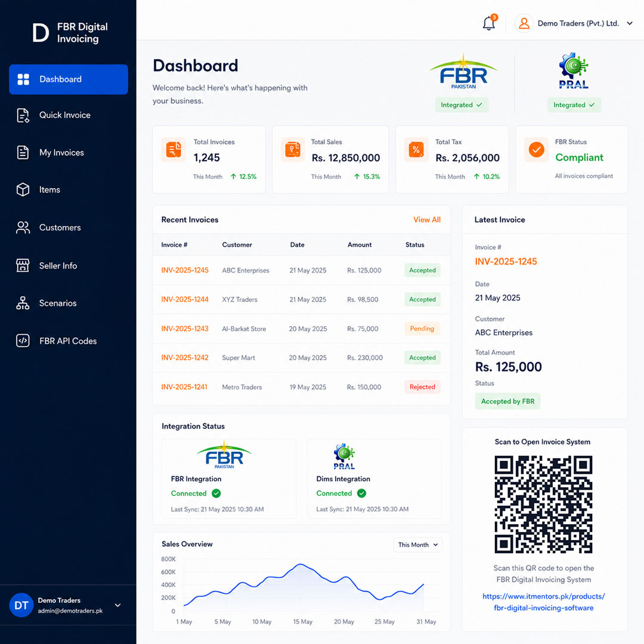Screen dimensions: 644x644
Task: Open FBR API Codes page
Action: [x=69, y=340]
